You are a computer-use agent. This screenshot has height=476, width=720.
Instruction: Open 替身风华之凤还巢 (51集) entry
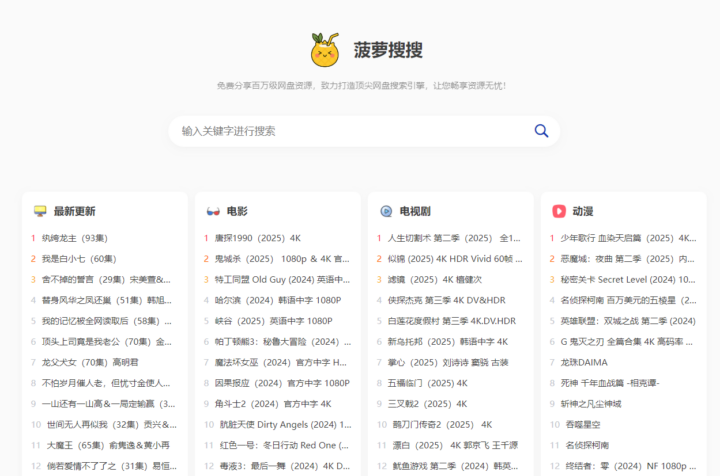pyautogui.click(x=107, y=300)
